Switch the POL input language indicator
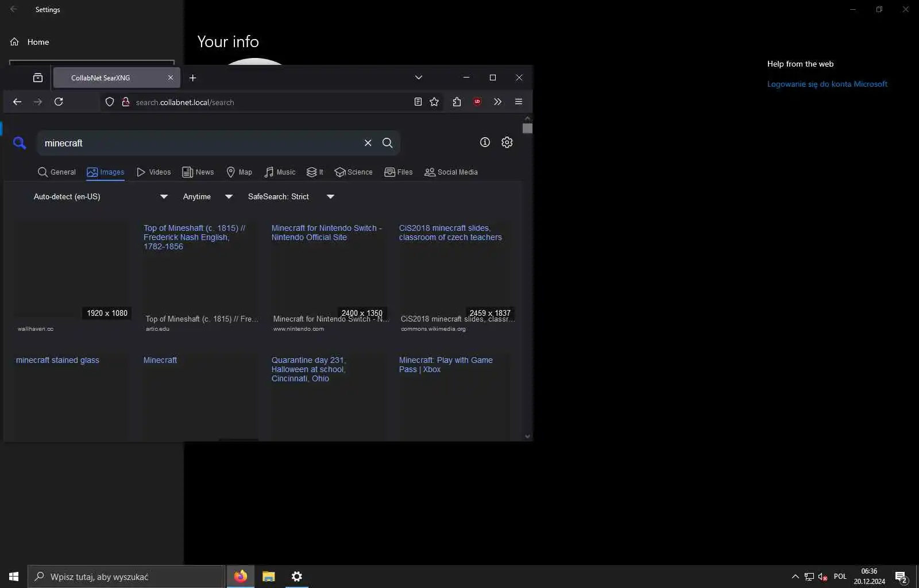Viewport: 919px width, 588px height. tap(840, 577)
